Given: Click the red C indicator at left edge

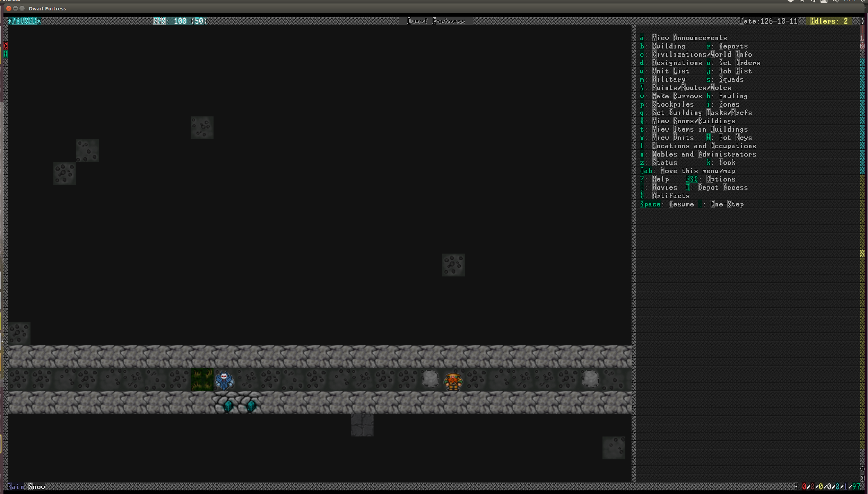Looking at the screenshot, I should pyautogui.click(x=5, y=46).
